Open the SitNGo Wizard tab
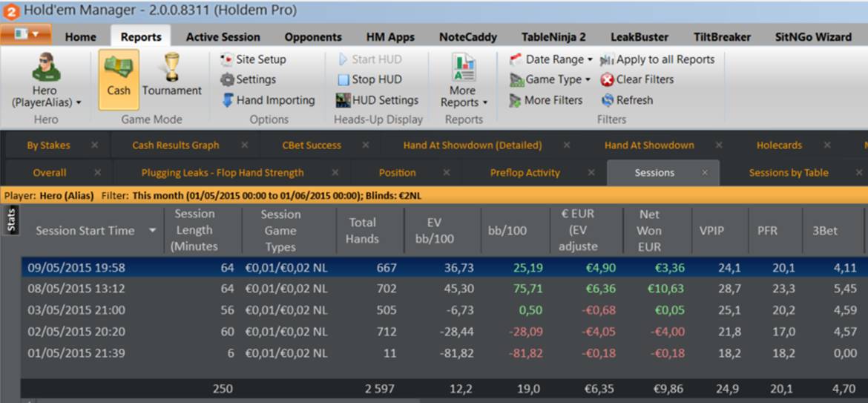 [x=813, y=37]
